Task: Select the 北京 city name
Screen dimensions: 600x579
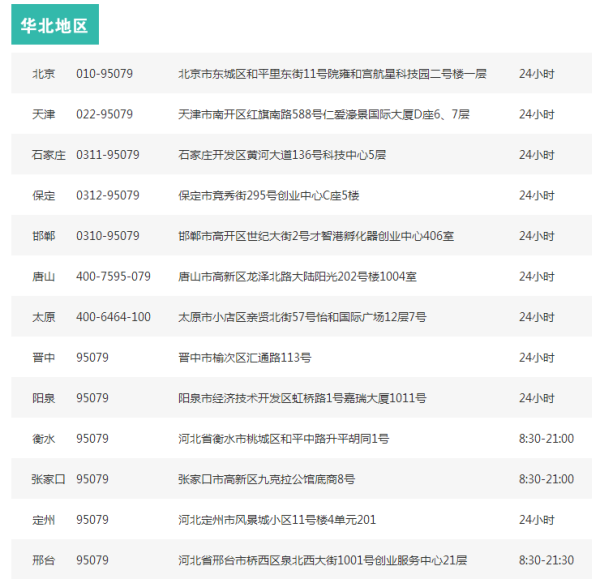Action: click(43, 73)
